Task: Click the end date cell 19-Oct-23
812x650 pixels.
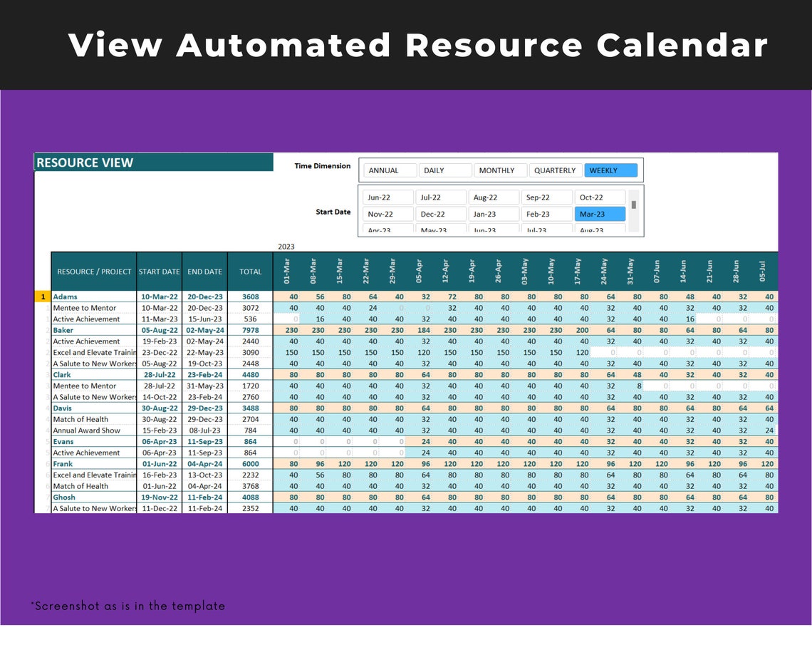Action: coord(204,364)
